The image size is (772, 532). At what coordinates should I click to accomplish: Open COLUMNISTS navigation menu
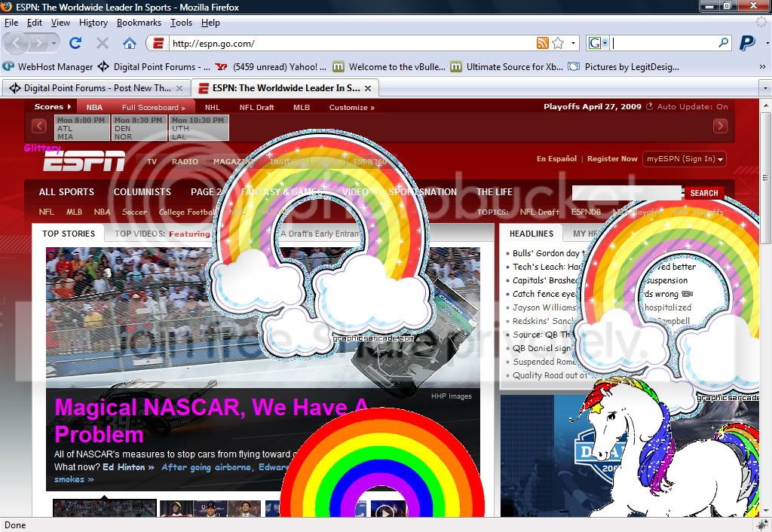pos(142,192)
